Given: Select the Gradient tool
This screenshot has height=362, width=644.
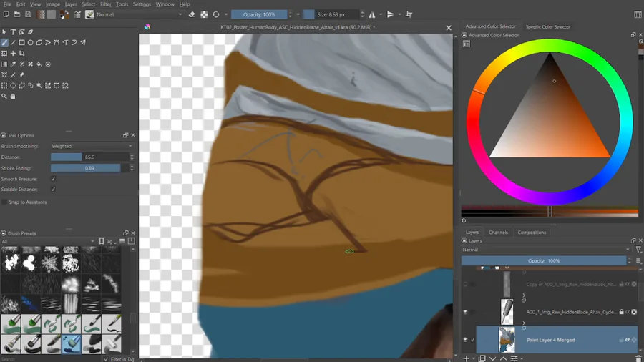Looking at the screenshot, I should coord(4,64).
